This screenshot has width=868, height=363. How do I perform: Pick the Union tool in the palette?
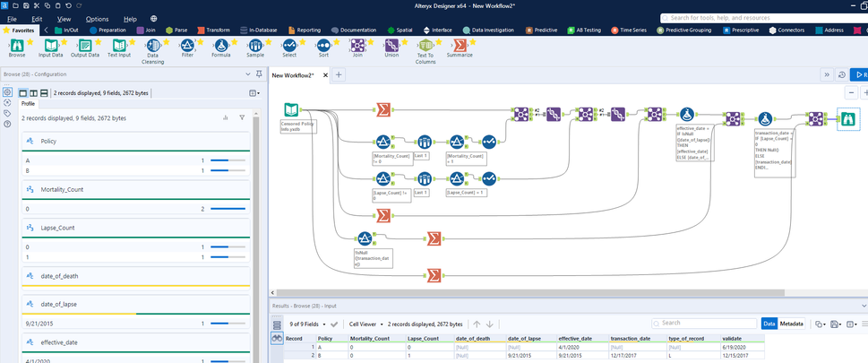[x=392, y=46]
